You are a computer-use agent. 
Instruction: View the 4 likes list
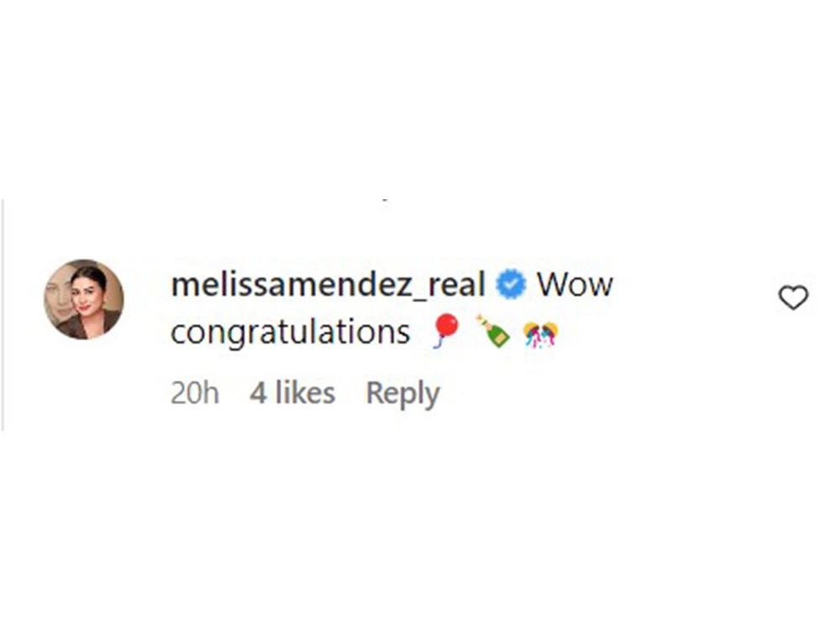click(x=292, y=393)
